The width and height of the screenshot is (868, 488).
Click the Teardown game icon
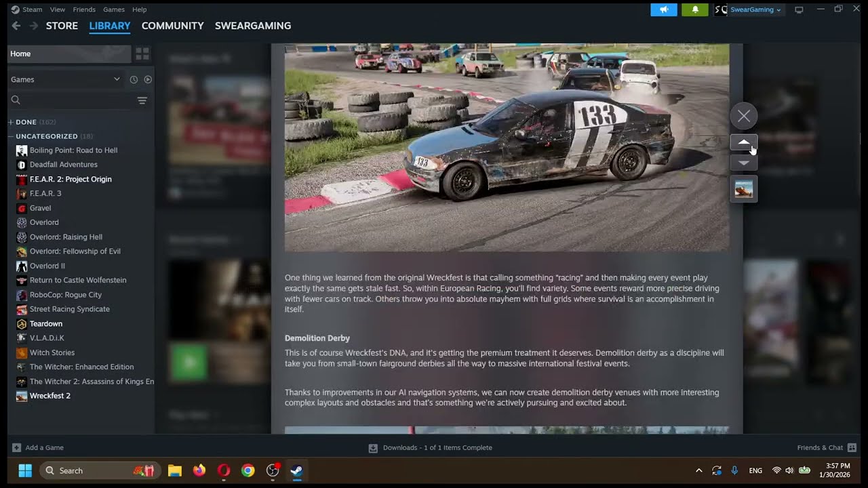(22, 324)
